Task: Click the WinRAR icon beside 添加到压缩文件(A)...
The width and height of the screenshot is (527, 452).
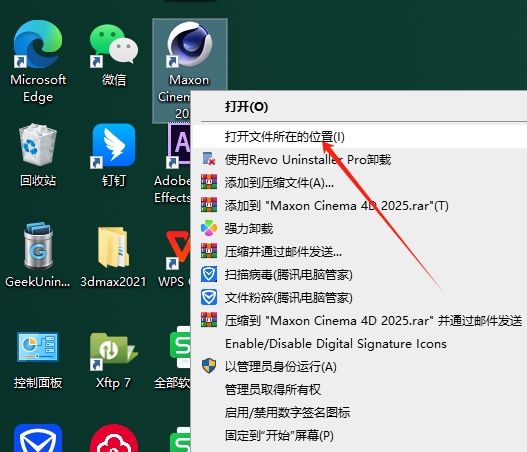Action: point(209,182)
